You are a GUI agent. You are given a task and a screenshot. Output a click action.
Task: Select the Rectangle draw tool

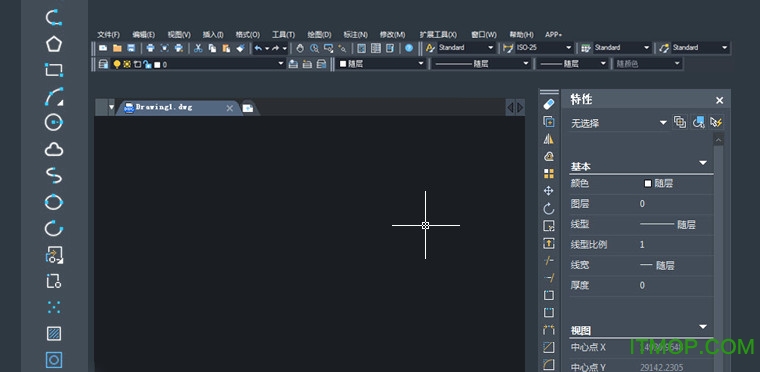(54, 70)
